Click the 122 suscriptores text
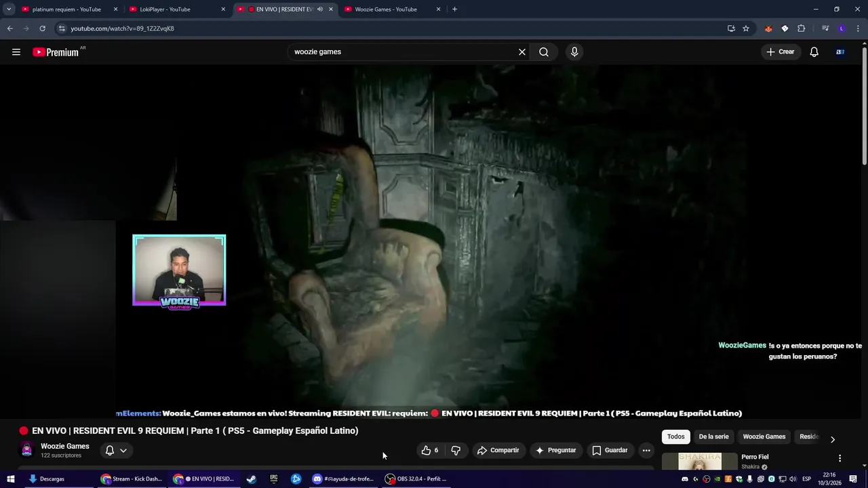 [x=61, y=455]
